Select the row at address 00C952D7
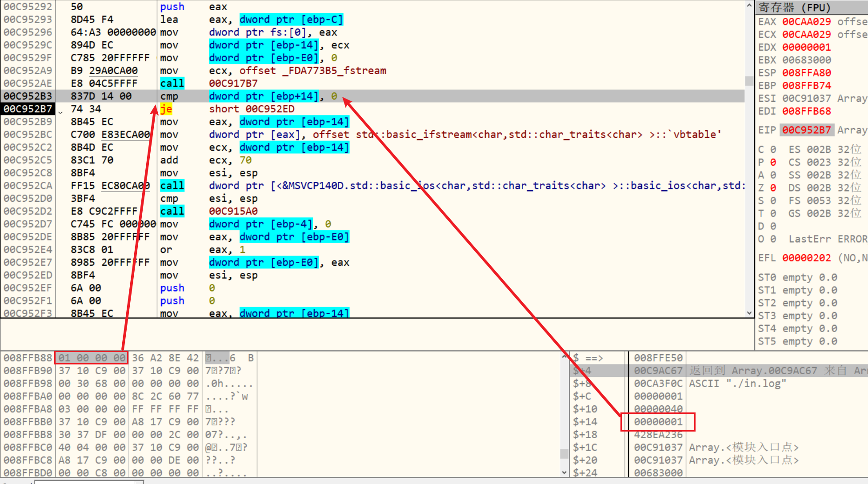 372,224
